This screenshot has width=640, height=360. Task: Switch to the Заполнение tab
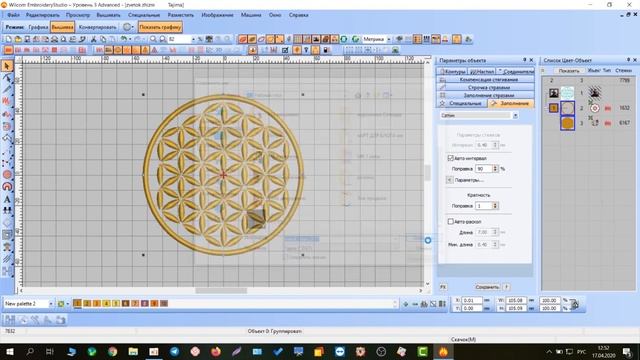click(511, 104)
